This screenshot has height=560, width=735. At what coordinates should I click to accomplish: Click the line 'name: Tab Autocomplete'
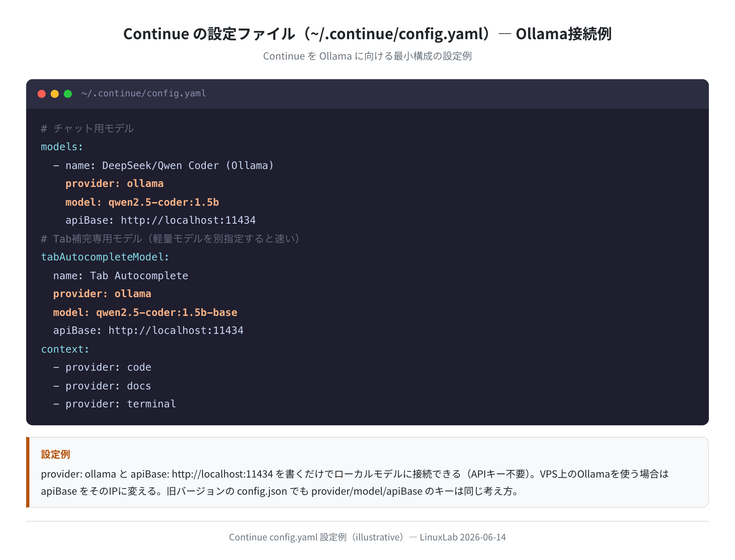point(120,276)
